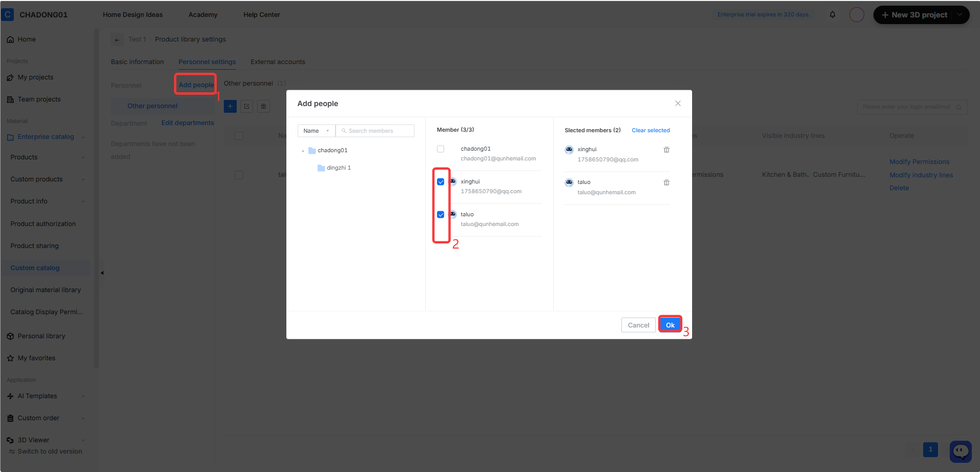
Task: Click the Cancel button
Action: point(638,325)
